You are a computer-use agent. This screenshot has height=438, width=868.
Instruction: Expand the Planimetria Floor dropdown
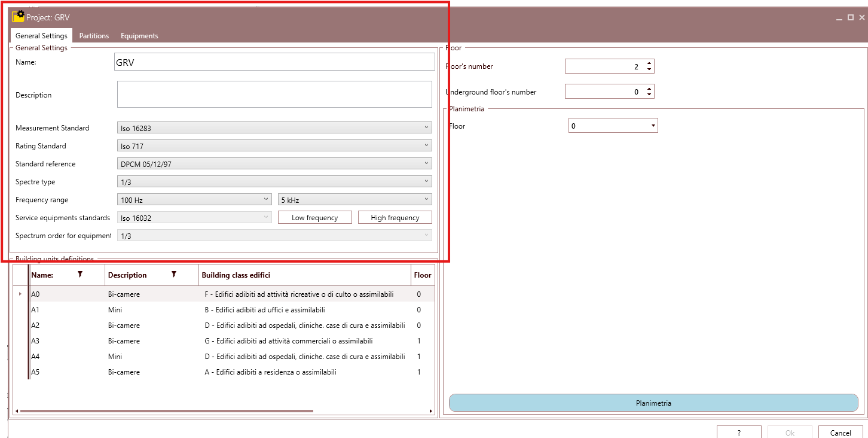coord(613,126)
